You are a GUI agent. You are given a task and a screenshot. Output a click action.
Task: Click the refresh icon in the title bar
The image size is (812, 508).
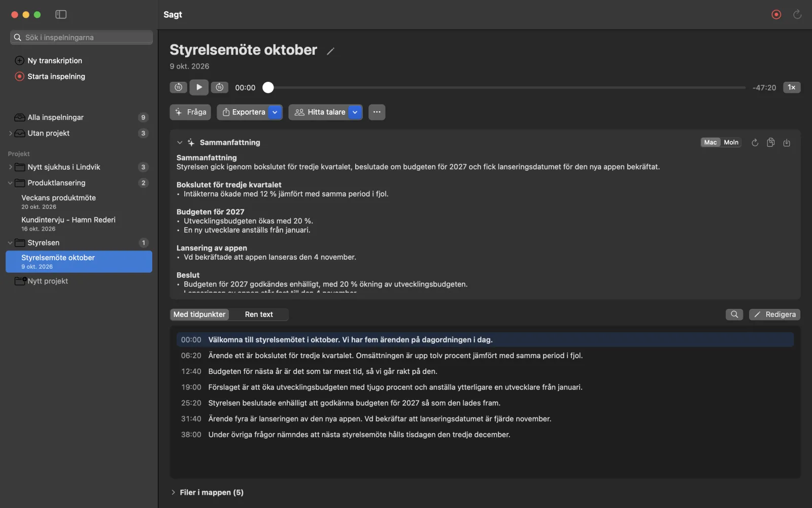[797, 14]
